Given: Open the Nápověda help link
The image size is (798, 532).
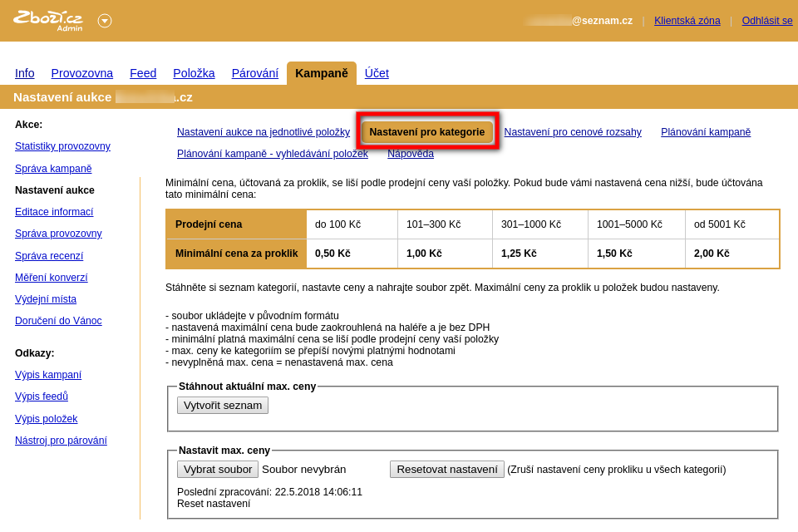Looking at the screenshot, I should click(411, 154).
